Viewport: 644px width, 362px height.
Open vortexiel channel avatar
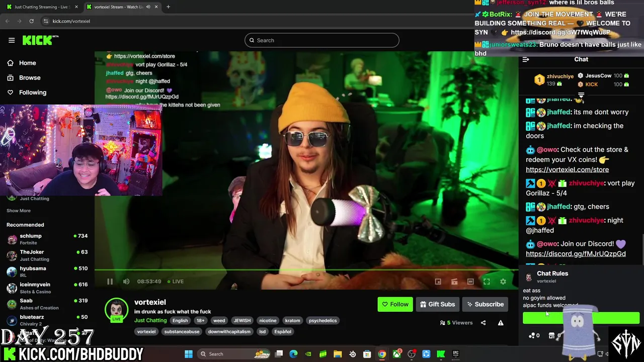point(116,309)
